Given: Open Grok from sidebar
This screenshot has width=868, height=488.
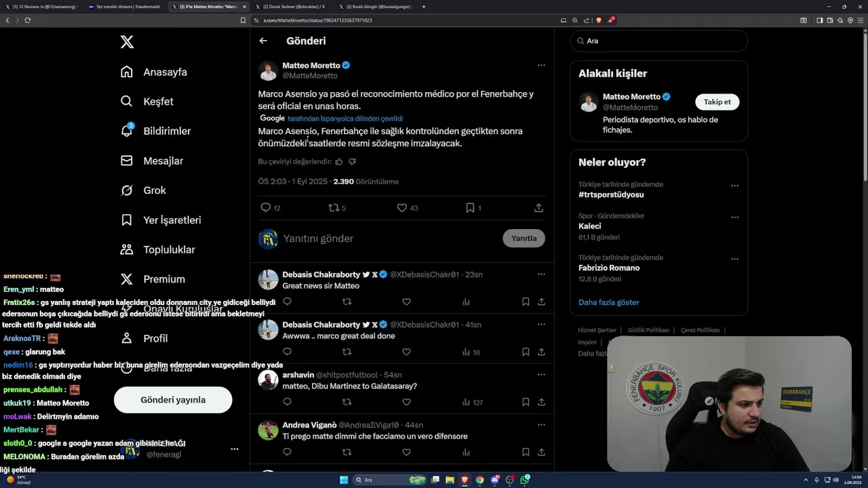Looking at the screenshot, I should [x=143, y=190].
